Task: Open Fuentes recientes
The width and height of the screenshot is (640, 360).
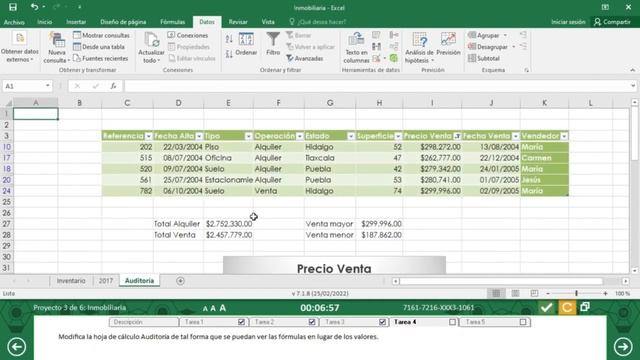Action: click(x=101, y=58)
